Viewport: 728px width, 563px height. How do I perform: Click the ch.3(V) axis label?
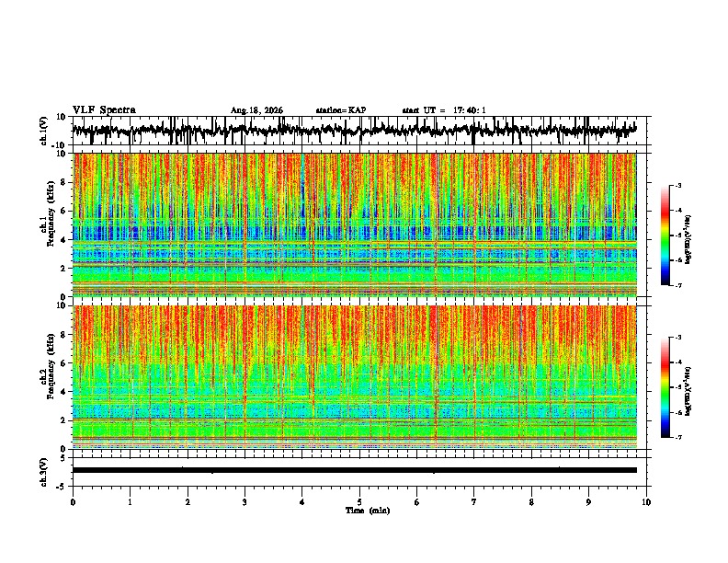(44, 472)
